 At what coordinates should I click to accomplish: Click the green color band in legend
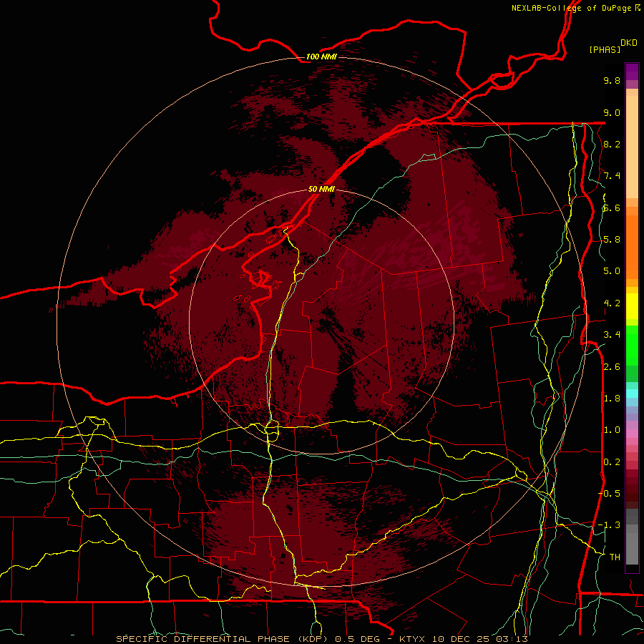coord(632,345)
